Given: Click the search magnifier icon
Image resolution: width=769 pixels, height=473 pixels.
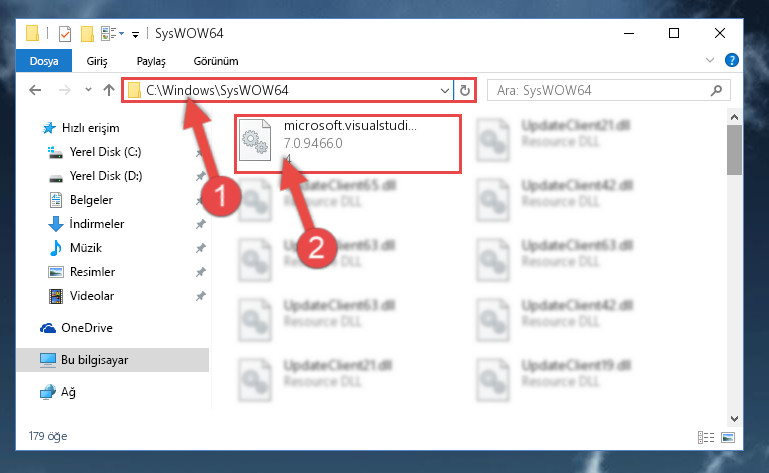Looking at the screenshot, I should coord(716,90).
